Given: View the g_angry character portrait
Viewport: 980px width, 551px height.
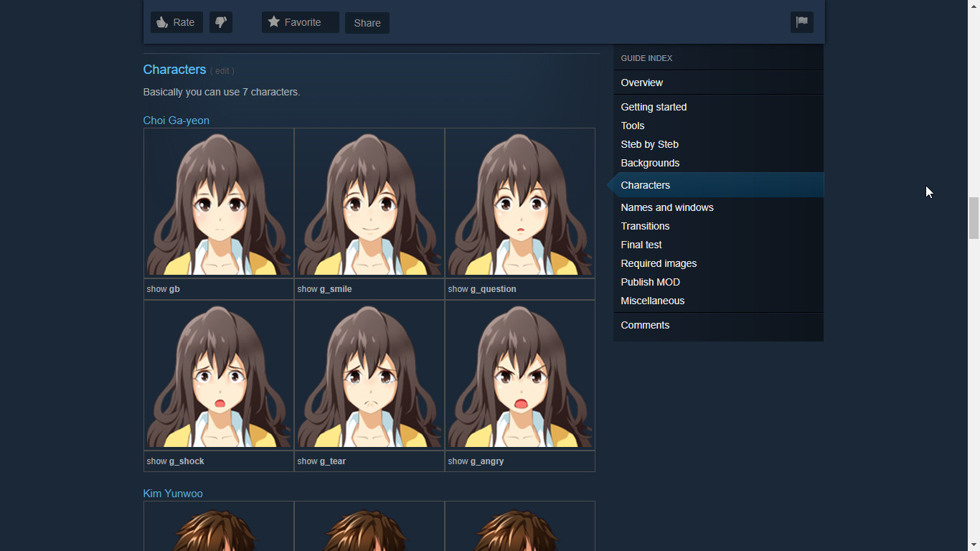Looking at the screenshot, I should pos(520,375).
